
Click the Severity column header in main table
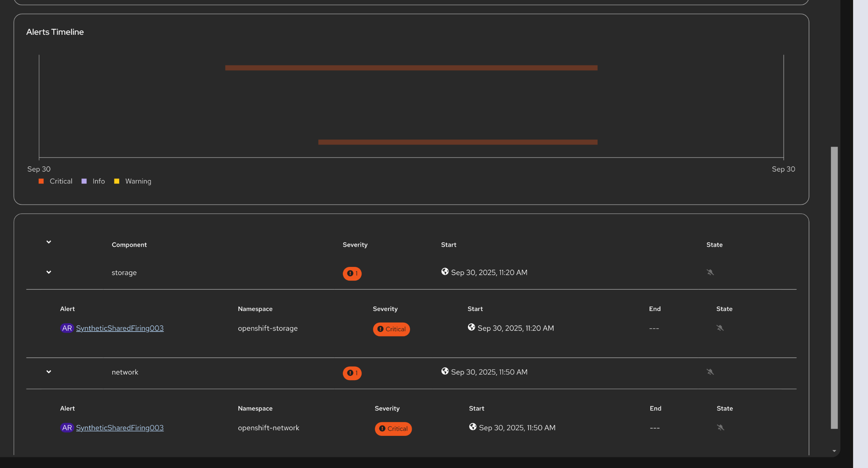pyautogui.click(x=355, y=245)
